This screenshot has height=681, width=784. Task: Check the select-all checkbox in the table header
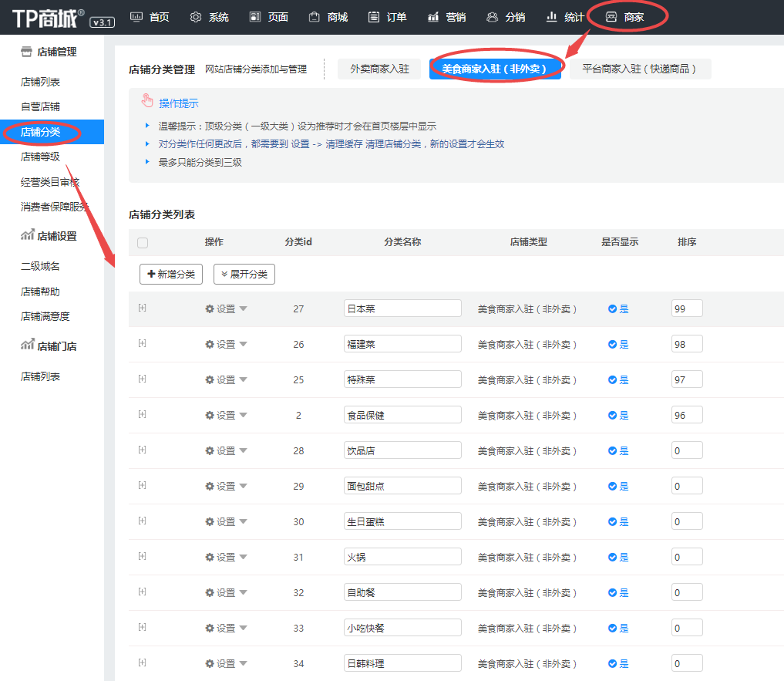pyautogui.click(x=143, y=241)
